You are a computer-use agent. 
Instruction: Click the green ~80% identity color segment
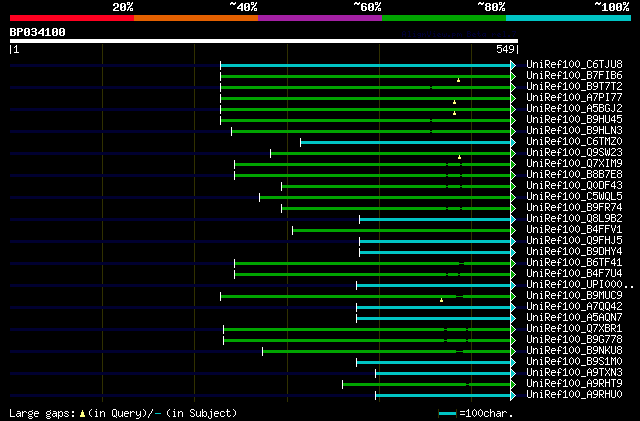click(444, 18)
